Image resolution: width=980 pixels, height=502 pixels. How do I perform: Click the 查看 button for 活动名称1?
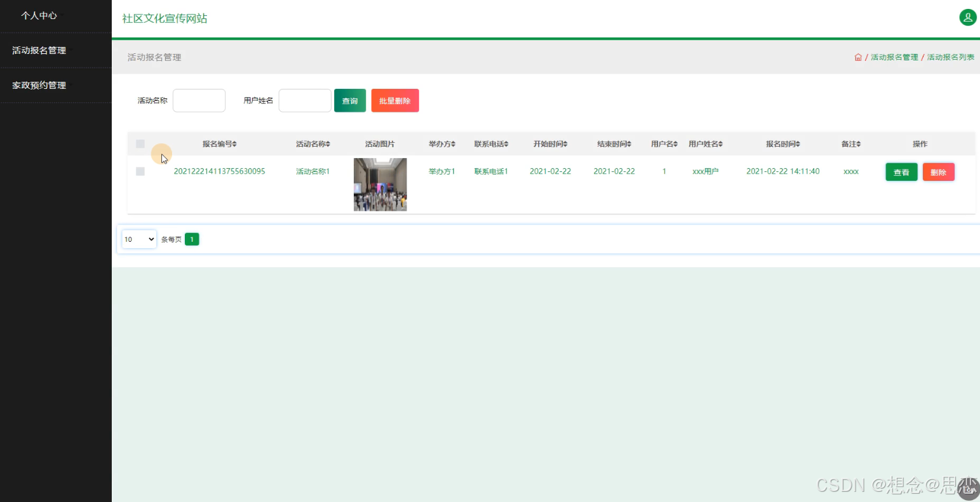(901, 172)
